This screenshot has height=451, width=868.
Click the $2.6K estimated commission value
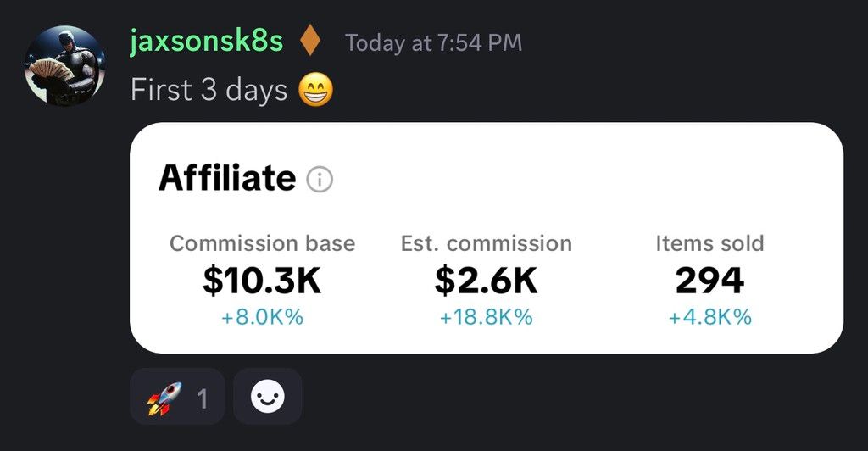click(487, 281)
